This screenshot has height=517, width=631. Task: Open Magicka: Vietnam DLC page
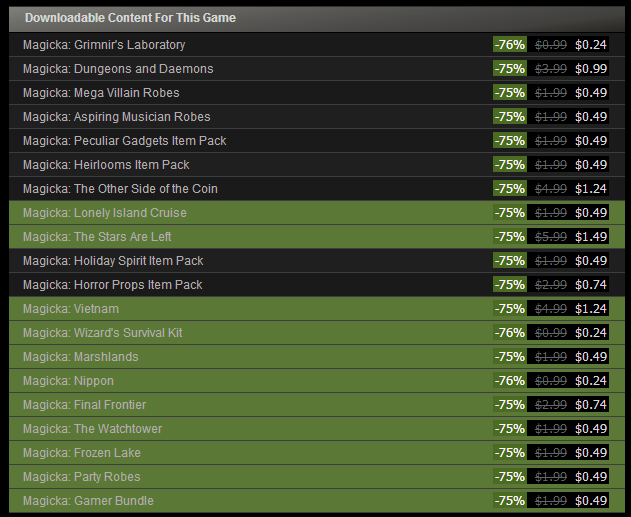click(317, 309)
